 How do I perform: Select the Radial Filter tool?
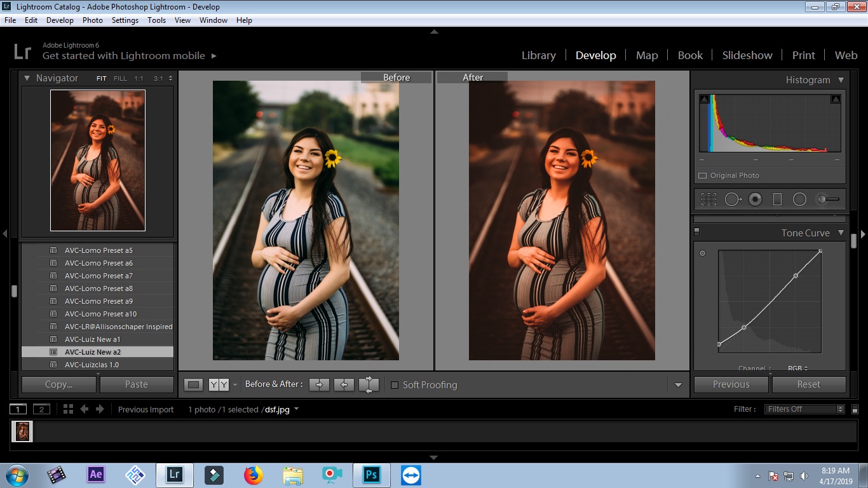tap(799, 200)
